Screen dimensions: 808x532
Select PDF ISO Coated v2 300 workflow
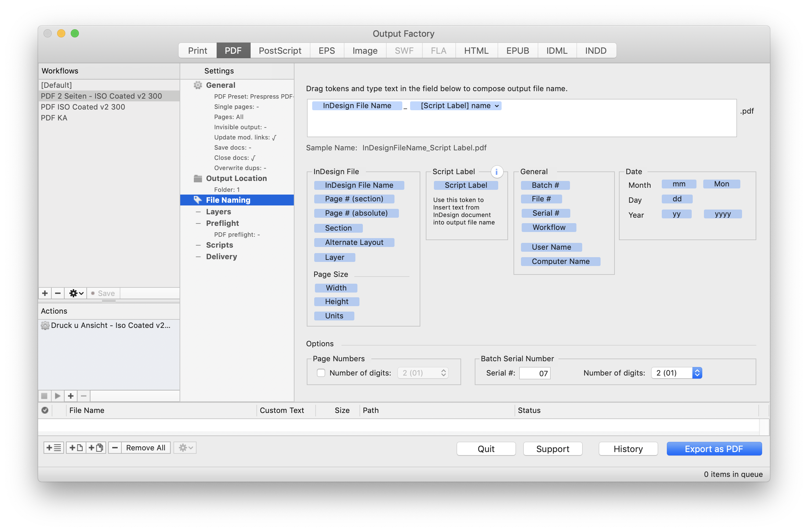109,107
